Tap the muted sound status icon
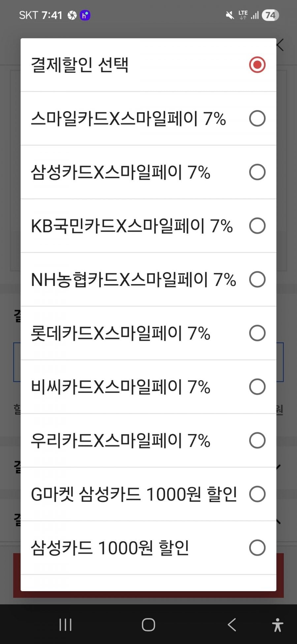The image size is (297, 644). (230, 15)
